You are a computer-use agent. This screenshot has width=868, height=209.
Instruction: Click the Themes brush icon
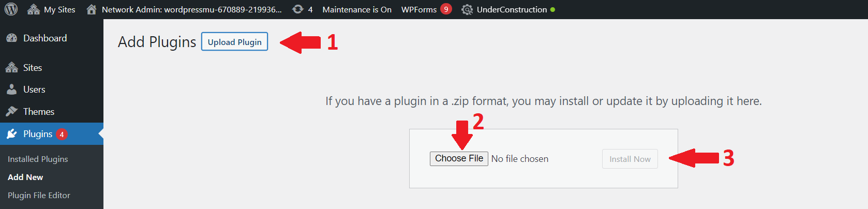pyautogui.click(x=11, y=112)
